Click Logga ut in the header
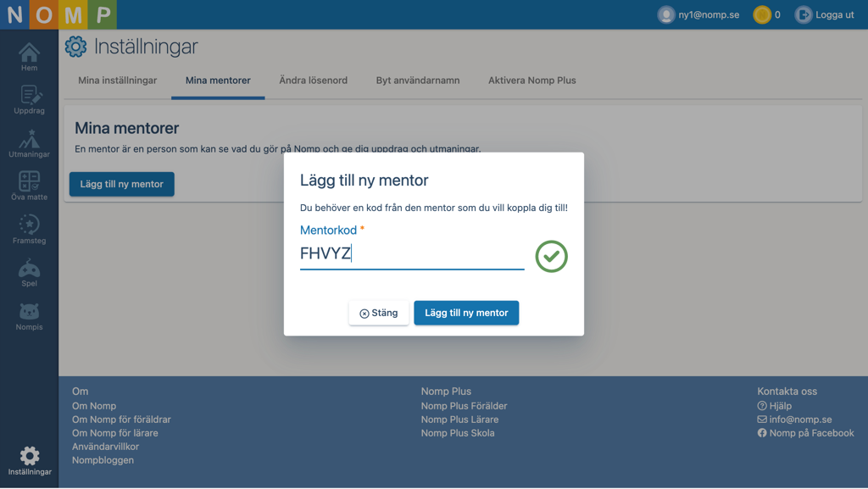This screenshot has height=489, width=868. 824,15
